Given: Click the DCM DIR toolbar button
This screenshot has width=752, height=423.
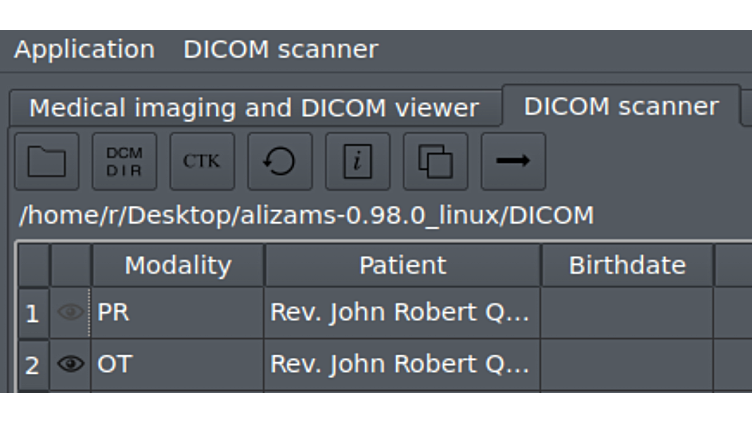Looking at the screenshot, I should [x=124, y=161].
